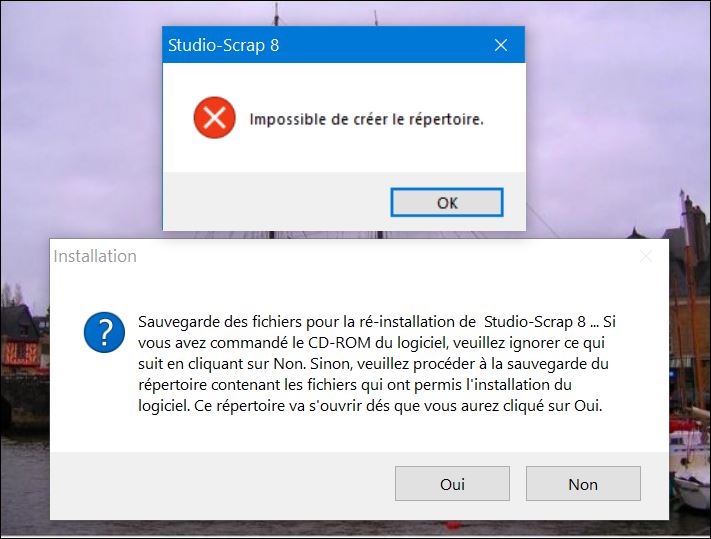Click the half-timbered house in the wallpaper
Image resolution: width=711 pixels, height=539 pixels.
pos(20,340)
